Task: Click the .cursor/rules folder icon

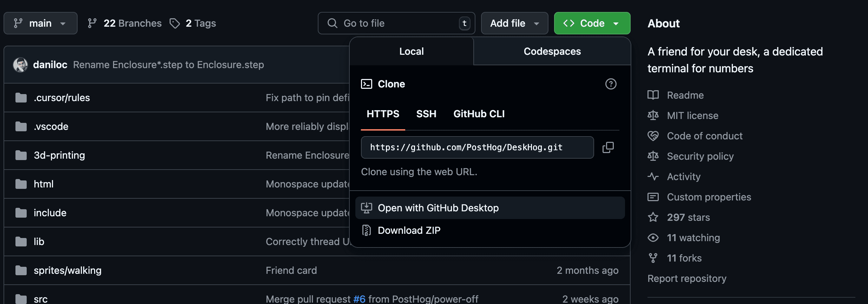Action: point(21,98)
